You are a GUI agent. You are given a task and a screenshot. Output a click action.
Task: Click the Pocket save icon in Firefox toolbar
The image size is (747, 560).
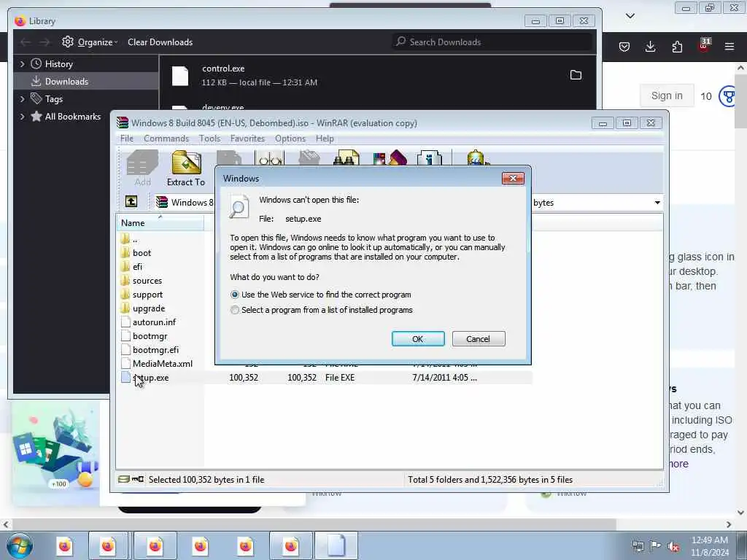point(624,47)
